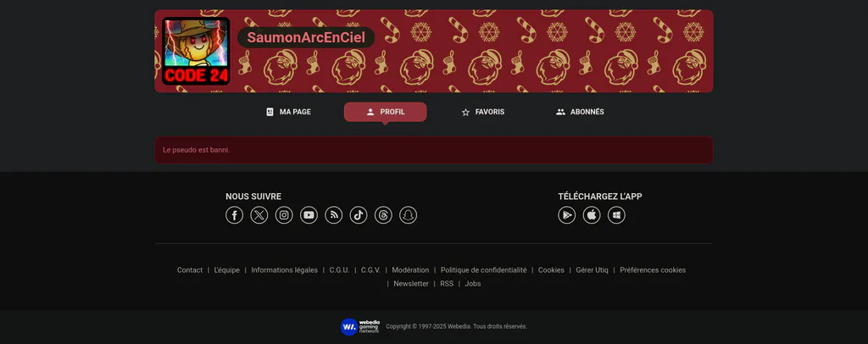Viewport: 868px width, 344px height.
Task: Download app via Google Play icon
Action: pyautogui.click(x=567, y=215)
